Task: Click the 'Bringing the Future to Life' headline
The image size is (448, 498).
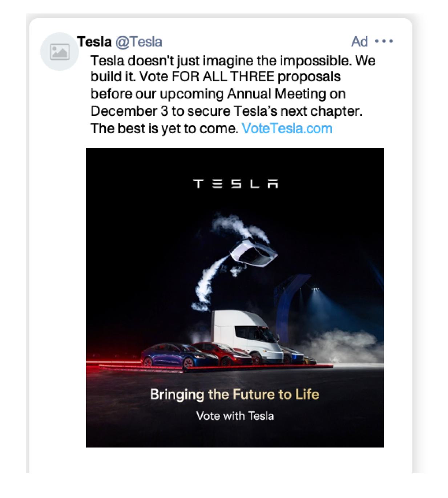Action: tap(235, 394)
